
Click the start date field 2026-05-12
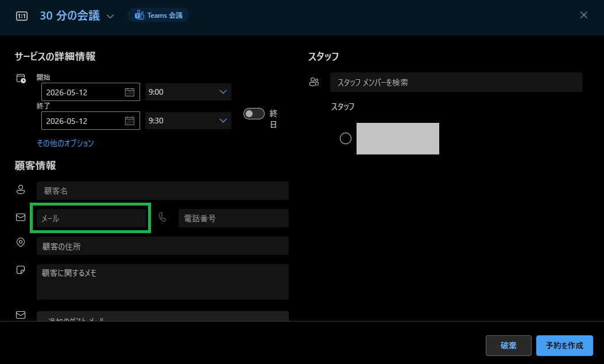[91, 92]
